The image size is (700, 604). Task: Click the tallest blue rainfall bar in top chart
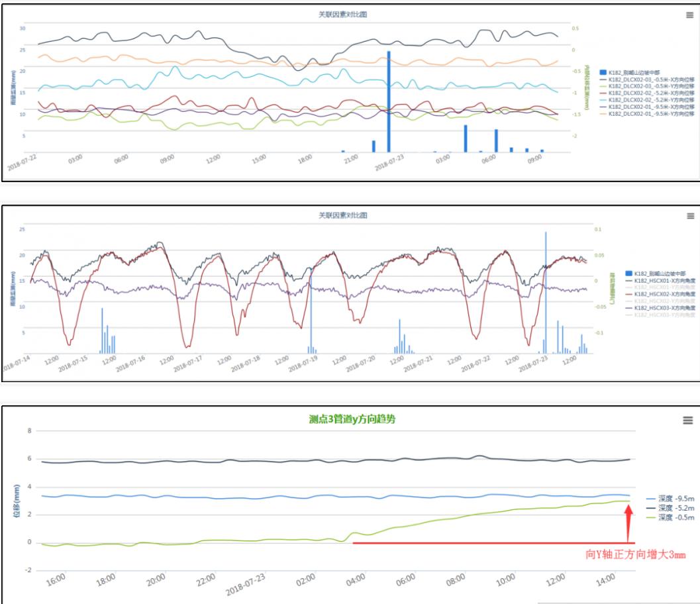coord(389,102)
